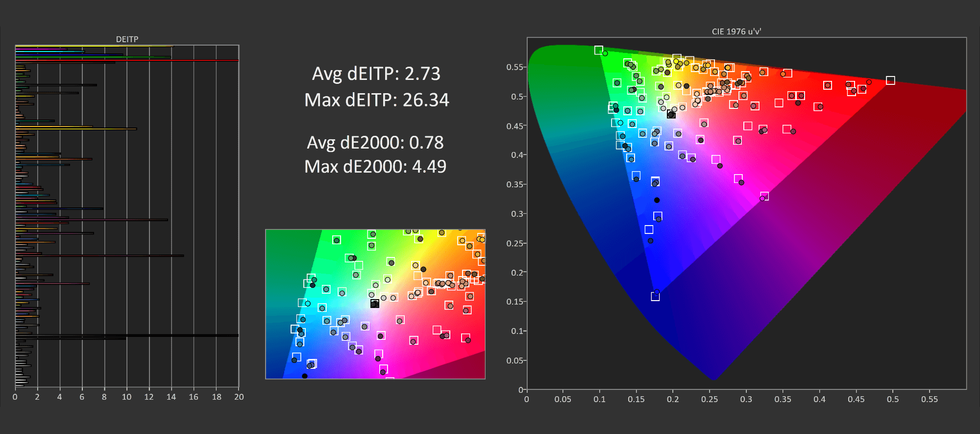Click the black white-point square in zoomed inset
The image size is (980, 434).
pyautogui.click(x=374, y=304)
